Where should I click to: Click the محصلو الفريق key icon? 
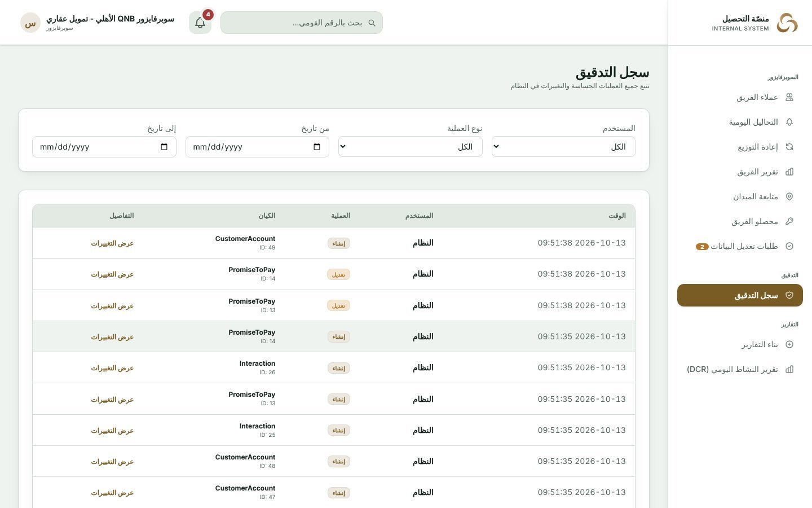[x=789, y=221]
